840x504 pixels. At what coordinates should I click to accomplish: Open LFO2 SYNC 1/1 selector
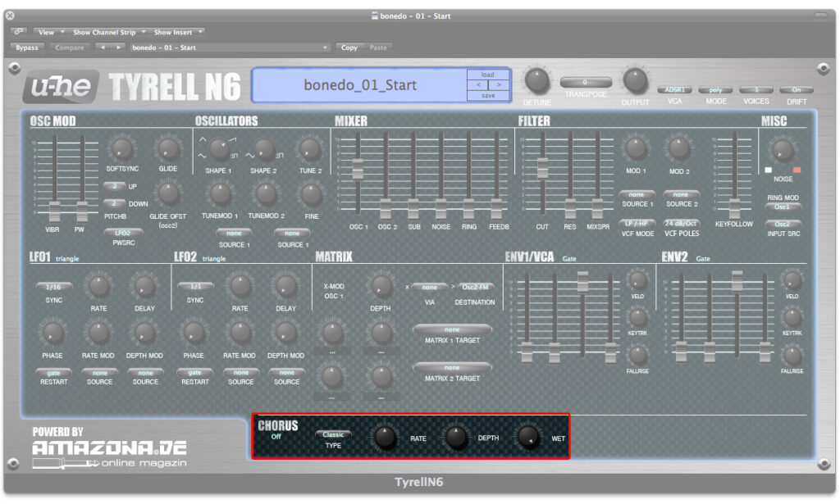pyautogui.click(x=195, y=287)
